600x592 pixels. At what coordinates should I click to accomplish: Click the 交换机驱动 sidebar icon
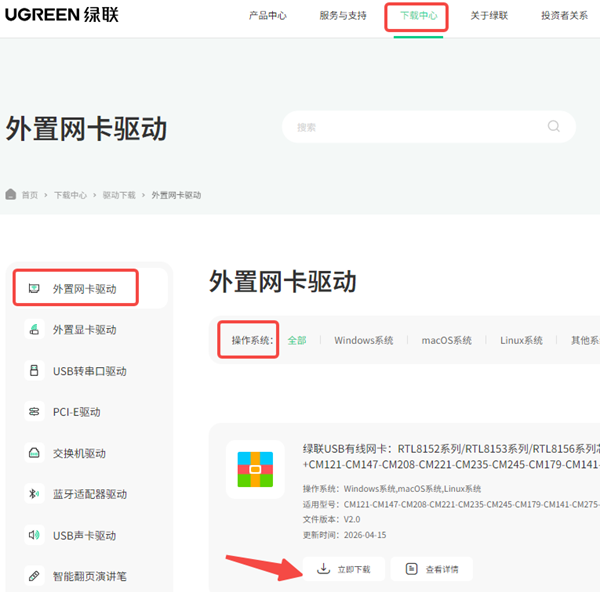[34, 453]
